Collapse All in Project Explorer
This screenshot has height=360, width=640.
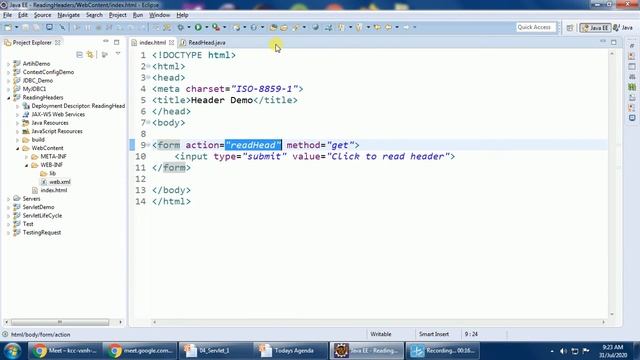[80, 55]
